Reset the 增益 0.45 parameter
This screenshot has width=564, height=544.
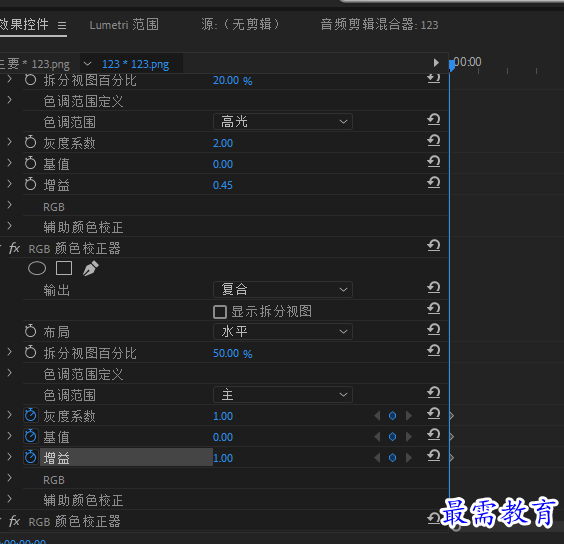pyautogui.click(x=434, y=182)
